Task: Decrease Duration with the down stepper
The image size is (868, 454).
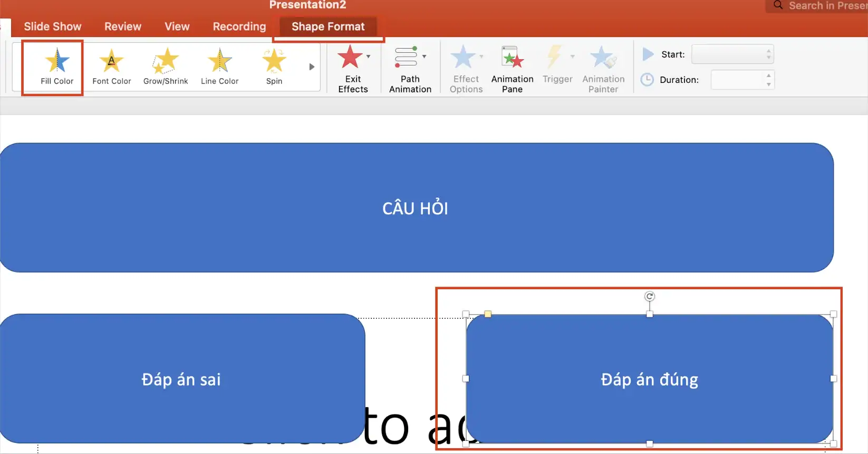Action: [x=769, y=84]
